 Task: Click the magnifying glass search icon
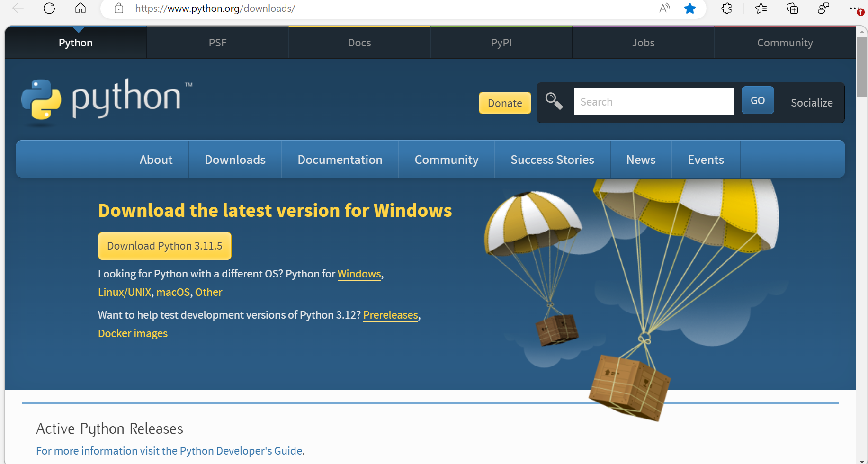click(x=554, y=101)
